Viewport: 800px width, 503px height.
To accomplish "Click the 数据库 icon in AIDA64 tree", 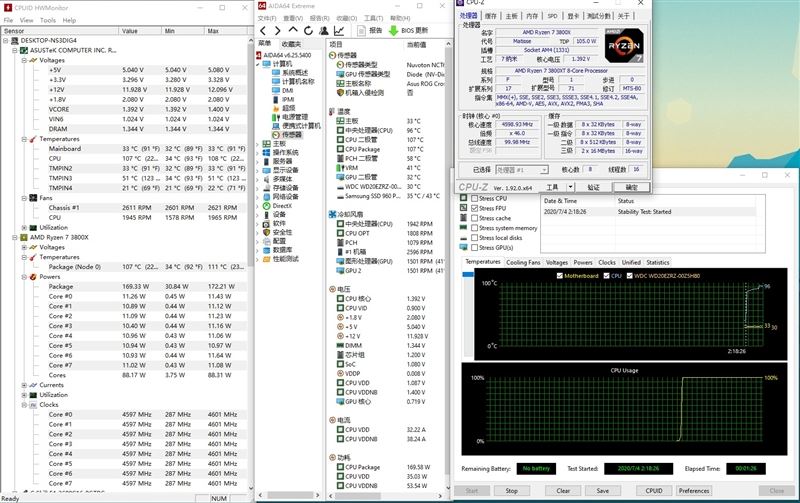I will pyautogui.click(x=266, y=250).
